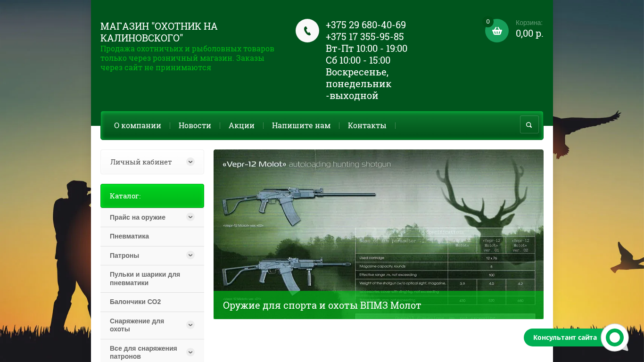Click the phone handset icon
644x362 pixels.
tap(307, 31)
